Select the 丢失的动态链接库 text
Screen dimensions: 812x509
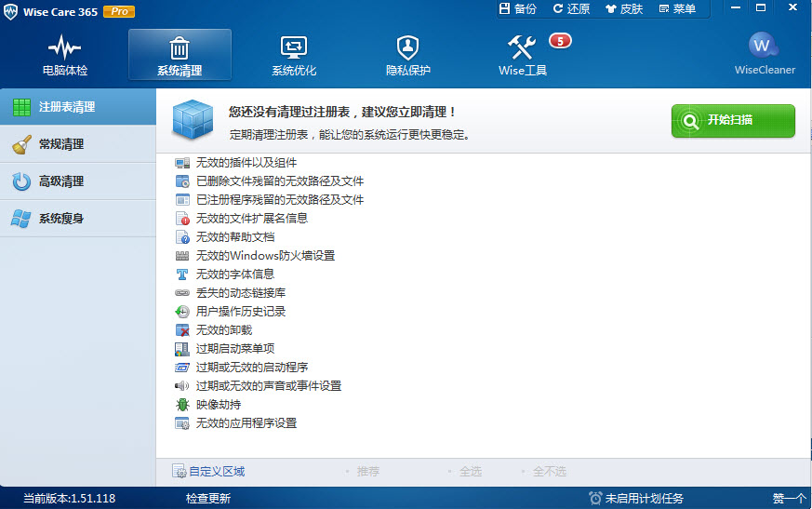241,293
